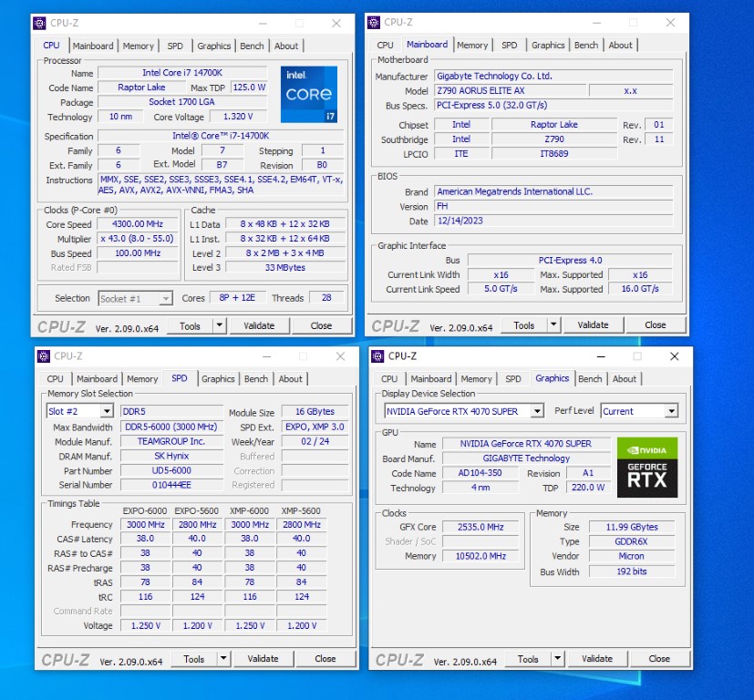The height and width of the screenshot is (700, 754).
Task: Open the About tab in CPU window
Action: tap(286, 46)
